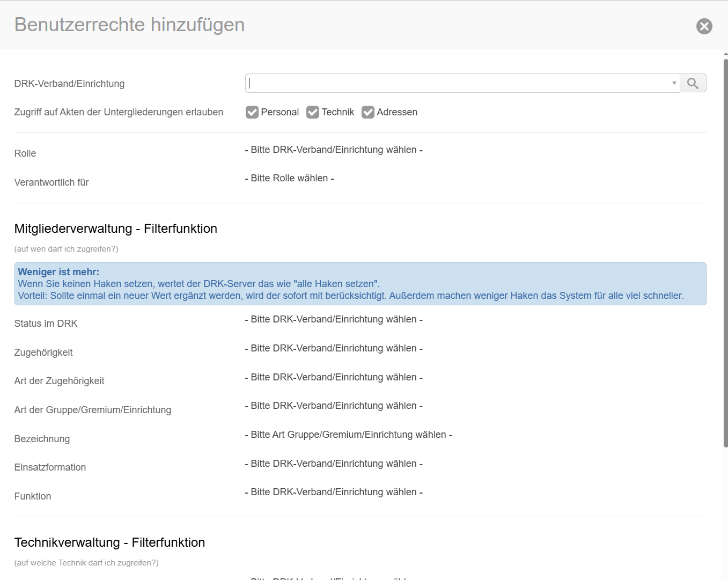The height and width of the screenshot is (580, 728).
Task: Select the Funktion row placeholder value
Action: pyautogui.click(x=333, y=492)
